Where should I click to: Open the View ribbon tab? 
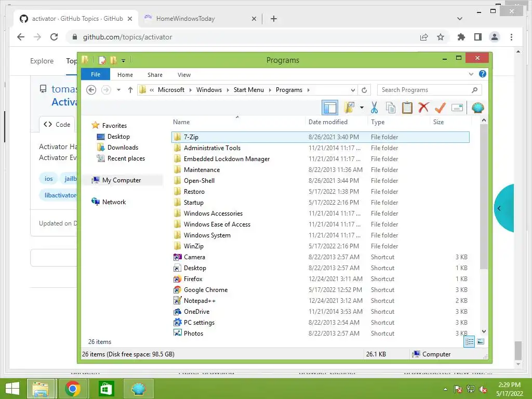pos(184,75)
